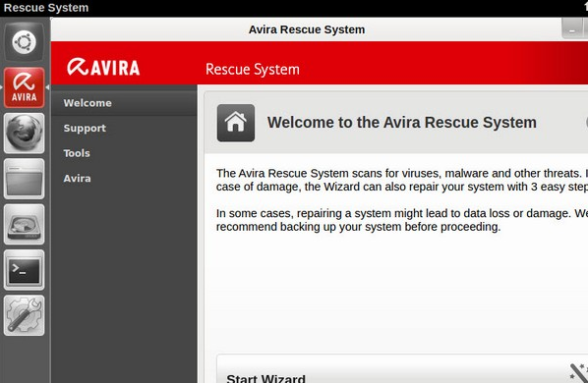The image size is (588, 383).
Task: Click the Rescue System top panel label
Action: pos(46,8)
